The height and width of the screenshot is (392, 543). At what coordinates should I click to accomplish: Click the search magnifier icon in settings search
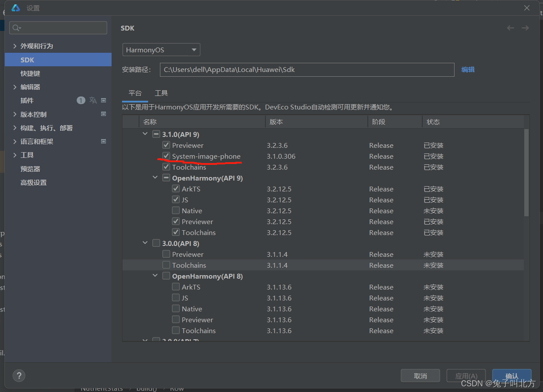click(x=16, y=28)
